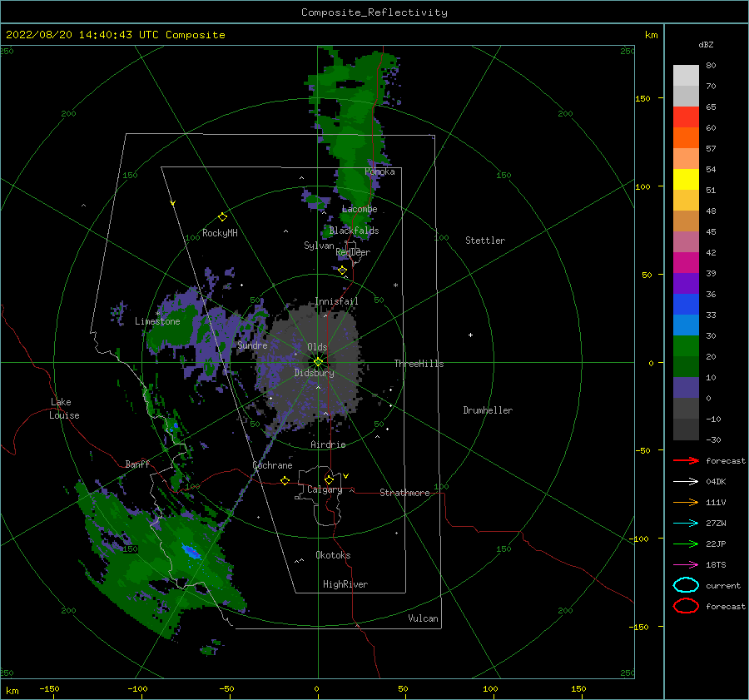Click the magenta 42 dBZ color swatch
Viewport: 749px width, 700px height.
(686, 262)
